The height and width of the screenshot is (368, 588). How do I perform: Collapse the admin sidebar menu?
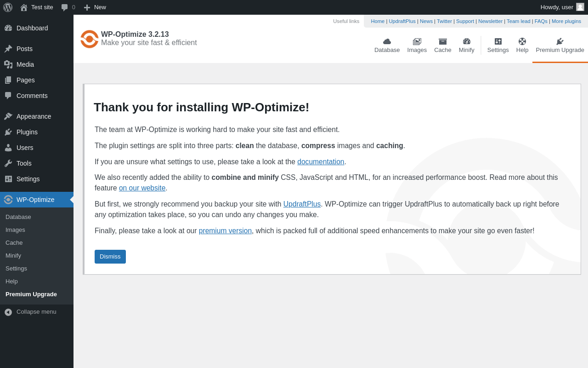point(30,312)
